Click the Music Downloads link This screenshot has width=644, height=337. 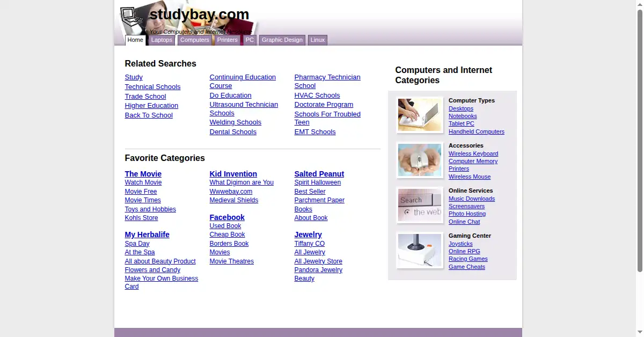[472, 199]
